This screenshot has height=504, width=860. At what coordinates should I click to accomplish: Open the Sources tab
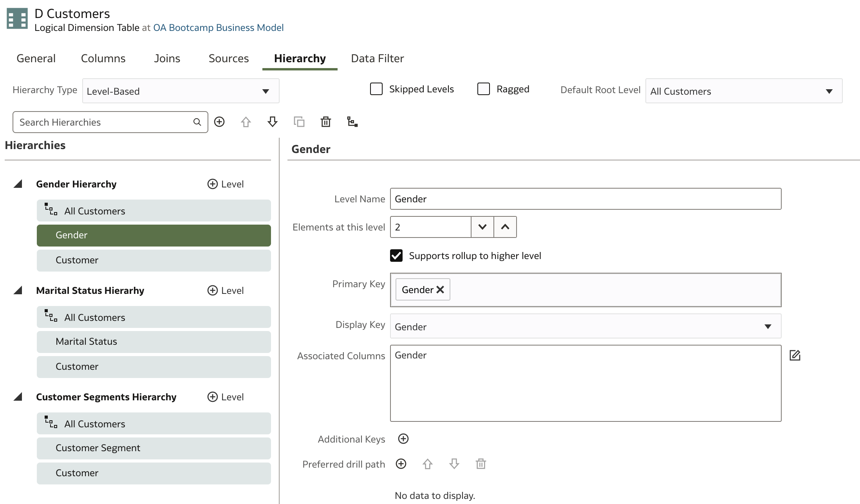pos(229,58)
